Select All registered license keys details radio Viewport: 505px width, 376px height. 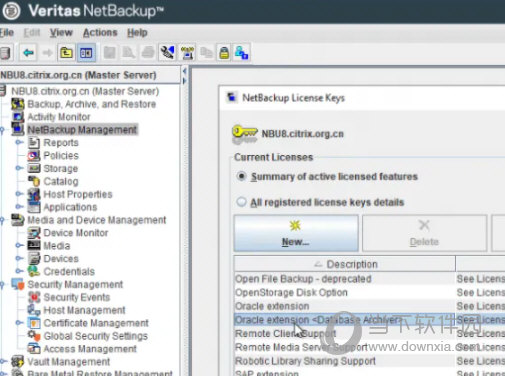pyautogui.click(x=241, y=202)
